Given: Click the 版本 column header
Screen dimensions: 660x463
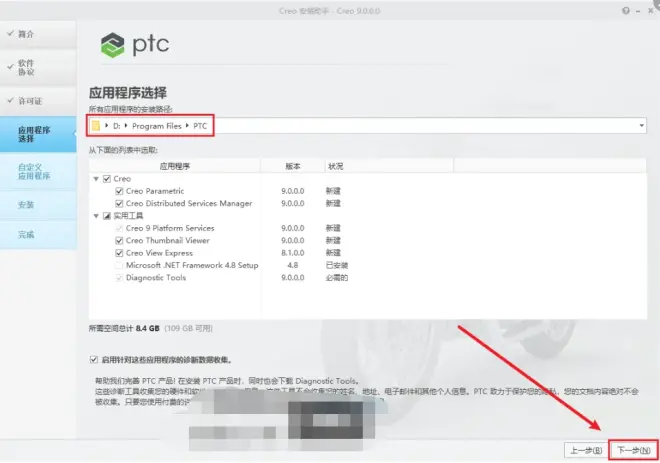Looking at the screenshot, I should pos(293,166).
